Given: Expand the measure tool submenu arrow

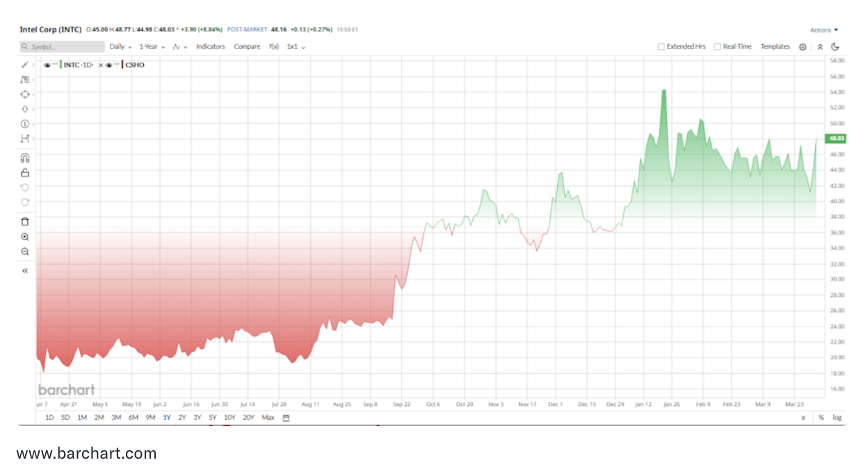Looking at the screenshot, I should (33, 139).
